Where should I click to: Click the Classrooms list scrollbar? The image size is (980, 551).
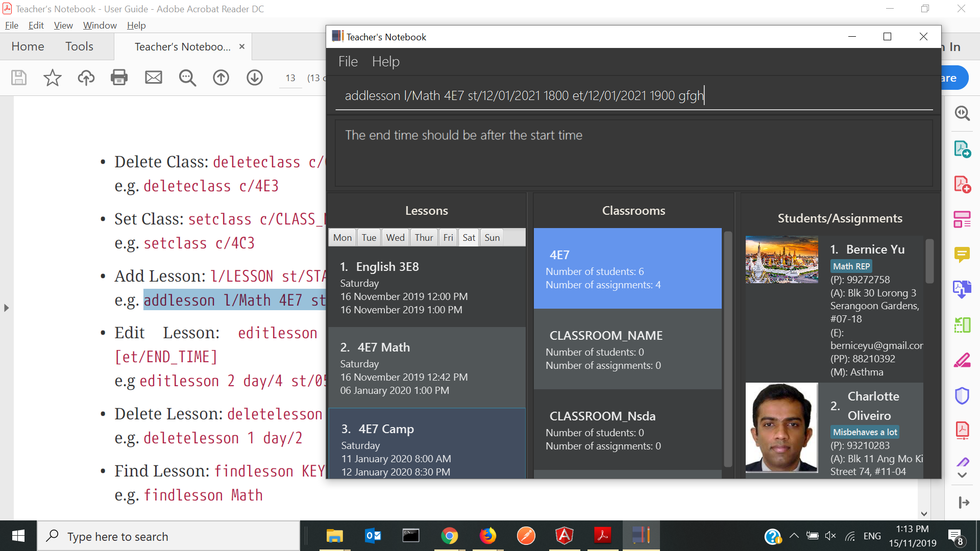pyautogui.click(x=728, y=349)
